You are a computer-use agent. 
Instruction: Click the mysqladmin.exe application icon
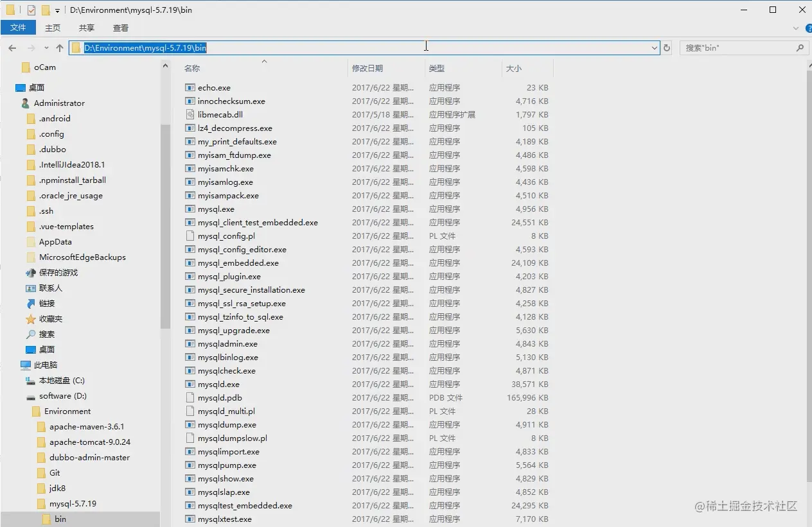coord(190,344)
